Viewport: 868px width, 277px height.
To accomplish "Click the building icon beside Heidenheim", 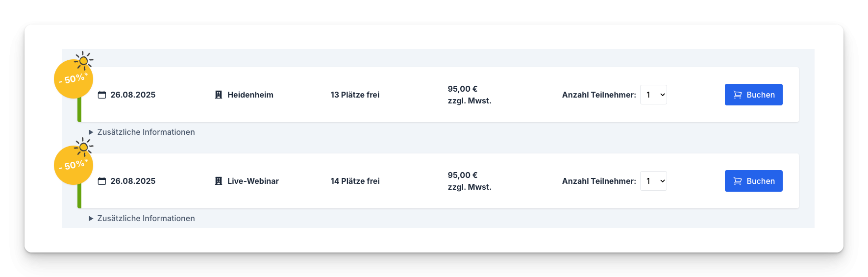I will 219,95.
